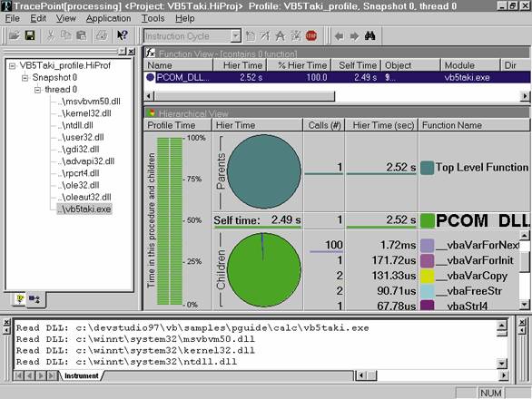Click the Cut scissors icon

click(51, 35)
